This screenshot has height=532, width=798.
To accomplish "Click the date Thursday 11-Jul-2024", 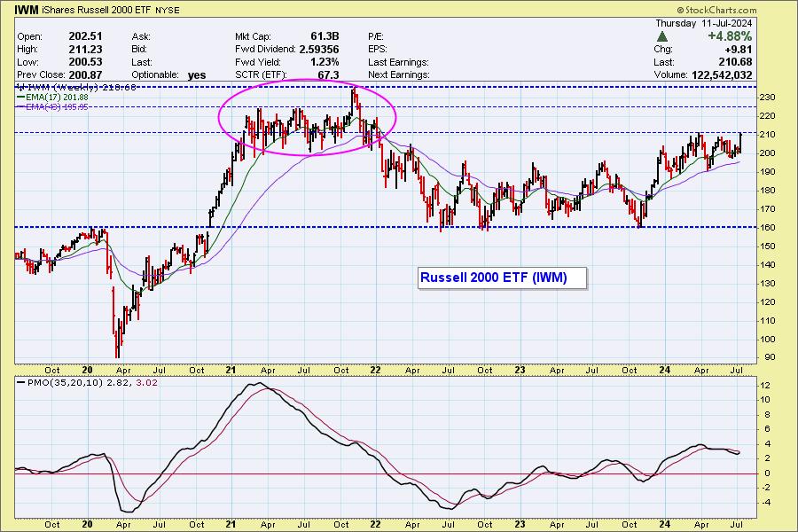I will [703, 23].
